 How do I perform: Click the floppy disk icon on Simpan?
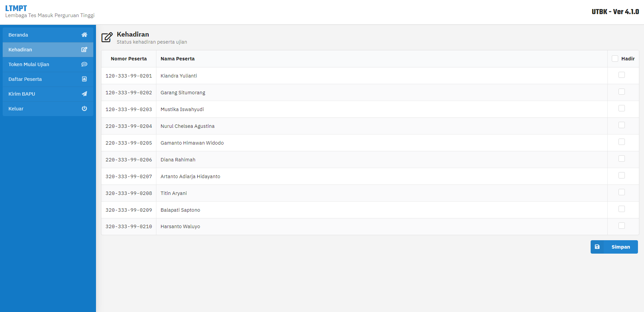[597, 247]
